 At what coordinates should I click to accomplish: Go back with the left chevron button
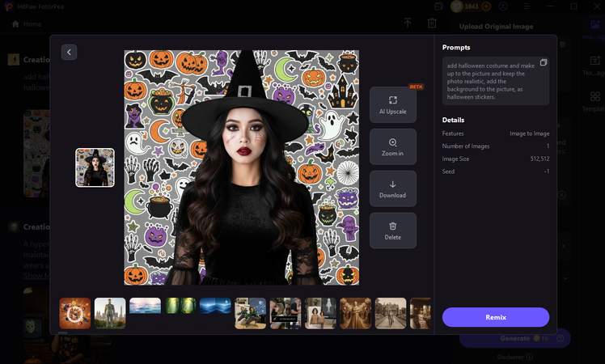(x=69, y=52)
